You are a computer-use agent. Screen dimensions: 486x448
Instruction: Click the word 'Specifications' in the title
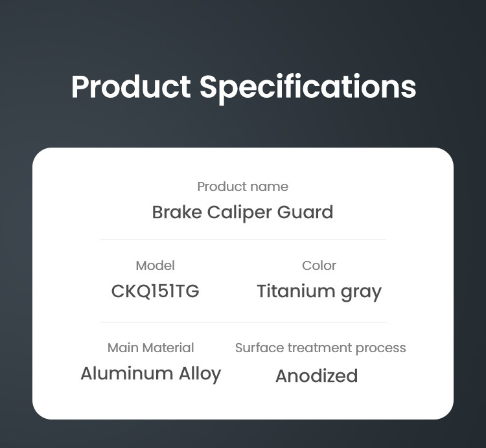[307, 87]
